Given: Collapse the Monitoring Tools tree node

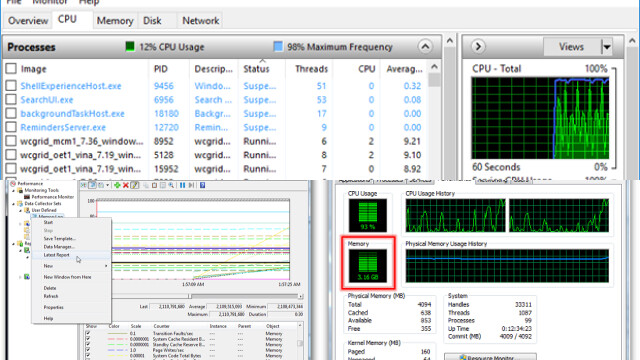Looking at the screenshot, I should (x=14, y=190).
